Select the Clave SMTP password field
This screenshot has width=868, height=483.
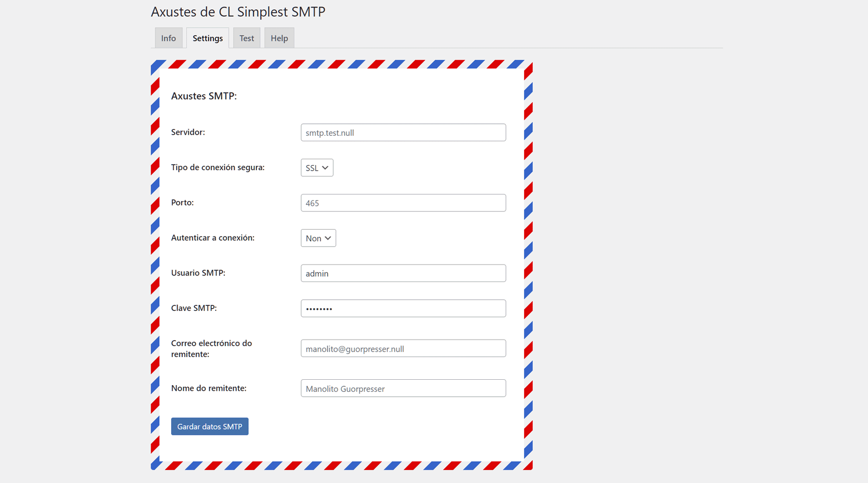pos(403,309)
